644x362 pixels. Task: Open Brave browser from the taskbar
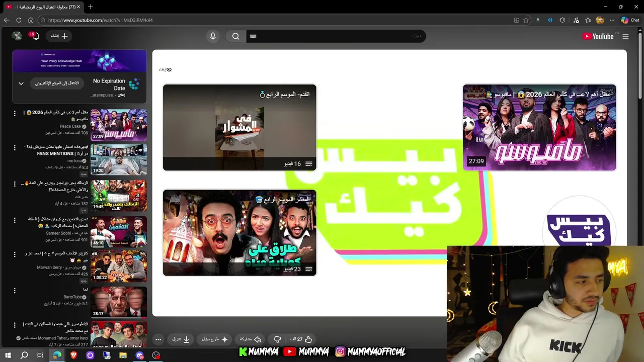point(73,355)
